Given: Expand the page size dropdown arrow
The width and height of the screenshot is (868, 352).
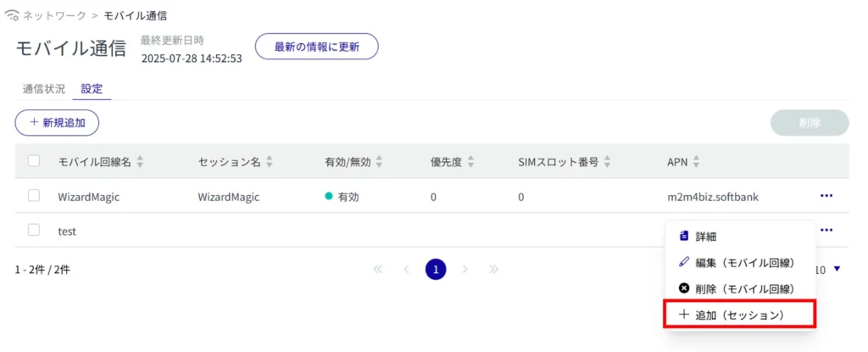Looking at the screenshot, I should pos(837,270).
